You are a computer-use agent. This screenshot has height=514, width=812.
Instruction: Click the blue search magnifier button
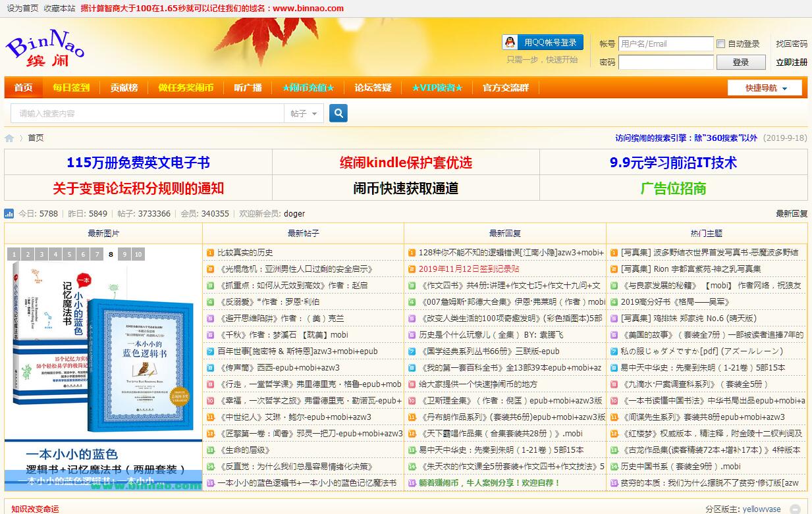[x=338, y=113]
